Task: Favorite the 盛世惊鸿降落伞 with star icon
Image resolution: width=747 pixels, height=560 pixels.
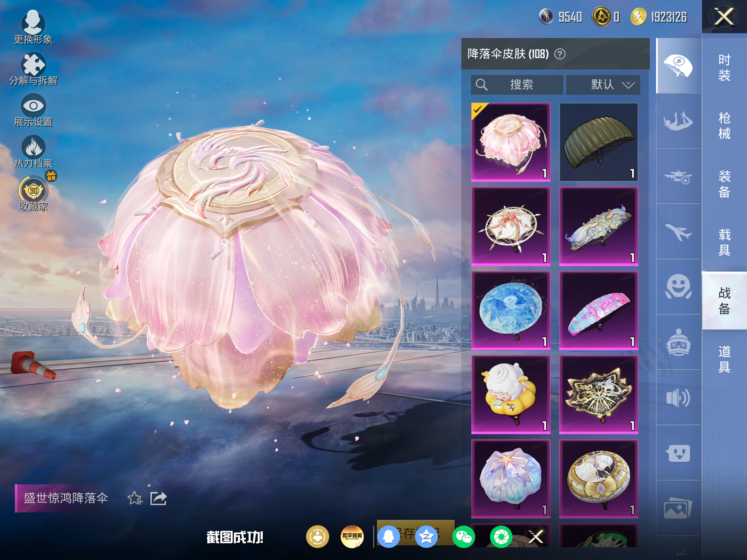Action: 135,498
